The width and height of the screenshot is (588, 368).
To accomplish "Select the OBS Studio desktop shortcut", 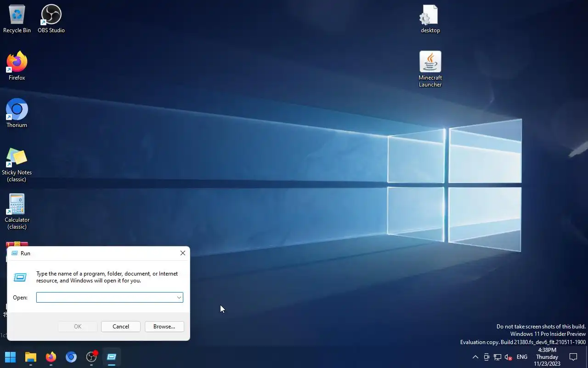I will click(51, 18).
